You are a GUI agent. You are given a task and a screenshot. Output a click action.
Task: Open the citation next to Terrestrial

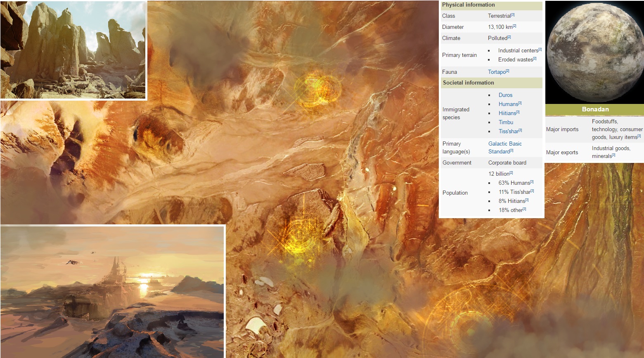pyautogui.click(x=513, y=15)
